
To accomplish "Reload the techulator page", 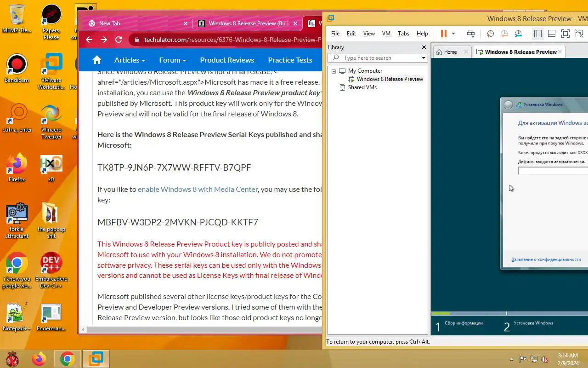I will pyautogui.click(x=119, y=40).
